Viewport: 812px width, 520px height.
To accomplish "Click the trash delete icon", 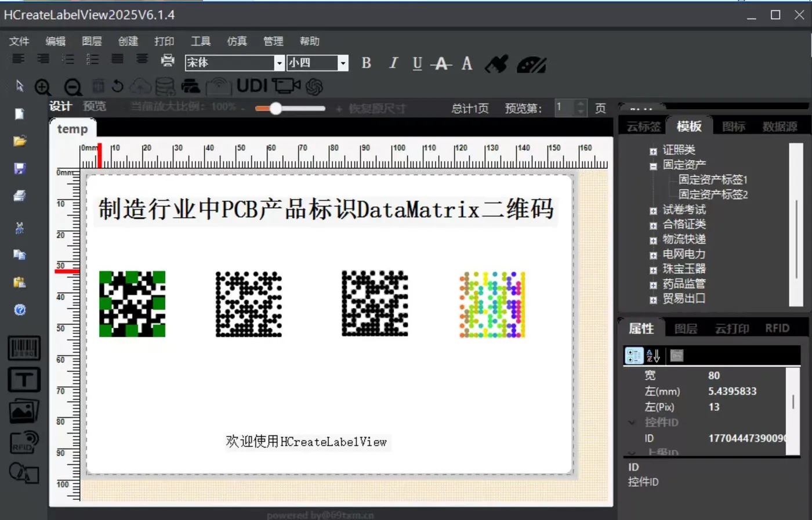I will pyautogui.click(x=99, y=86).
